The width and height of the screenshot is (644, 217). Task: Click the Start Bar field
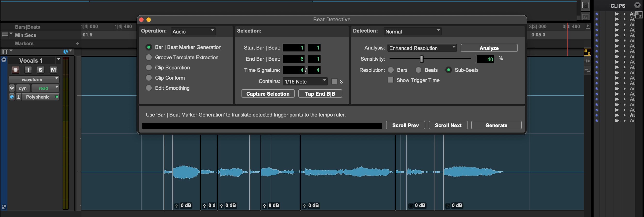293,48
